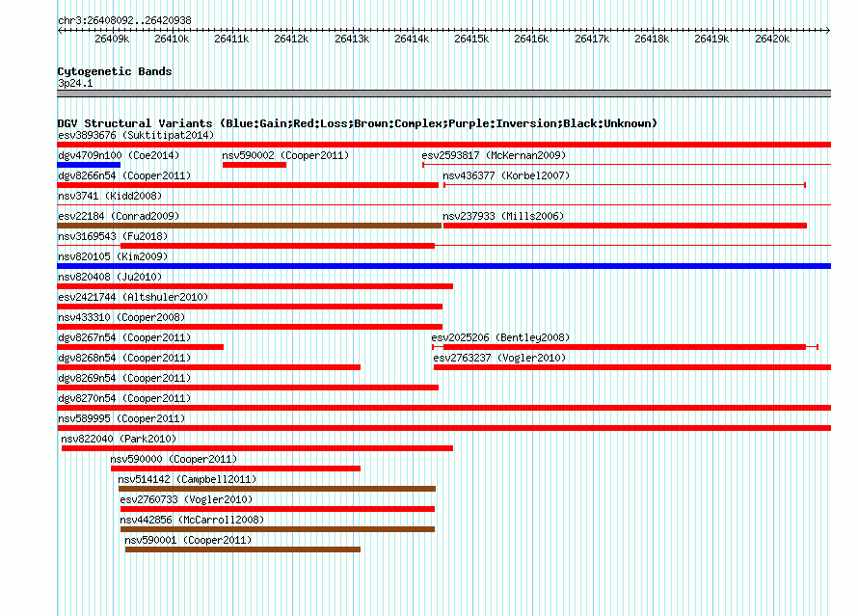Click the 26410k ruler tick label
This screenshot has width=858, height=616.
(172, 39)
